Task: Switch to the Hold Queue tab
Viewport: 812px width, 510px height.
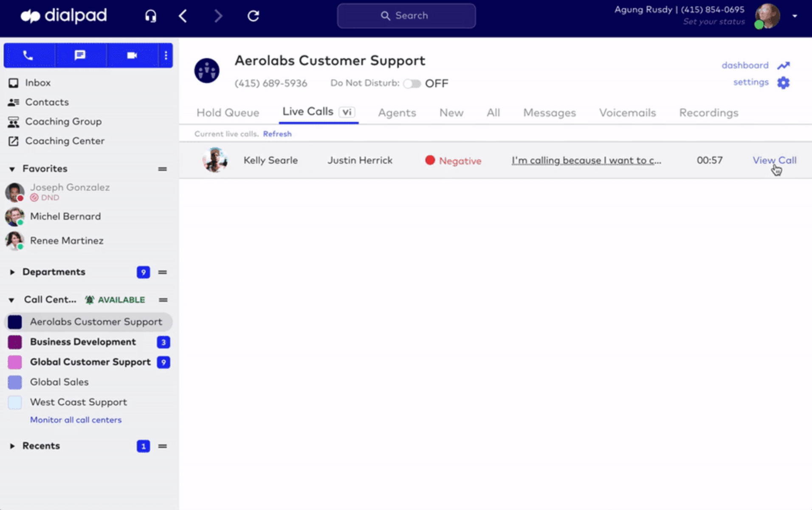Action: [228, 113]
